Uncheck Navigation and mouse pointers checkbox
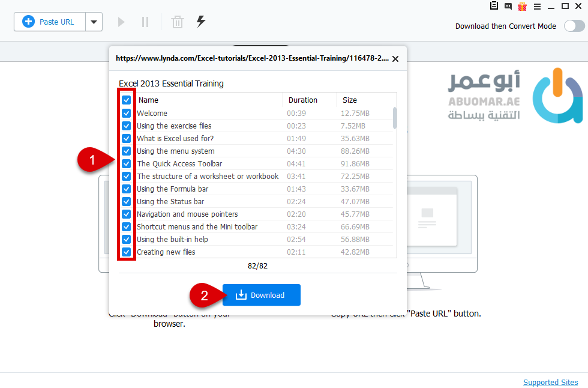Image resolution: width=588 pixels, height=388 pixels. (x=127, y=214)
